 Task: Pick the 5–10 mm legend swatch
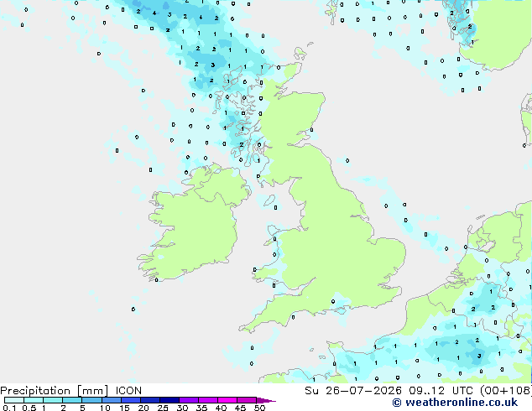(x=91, y=400)
